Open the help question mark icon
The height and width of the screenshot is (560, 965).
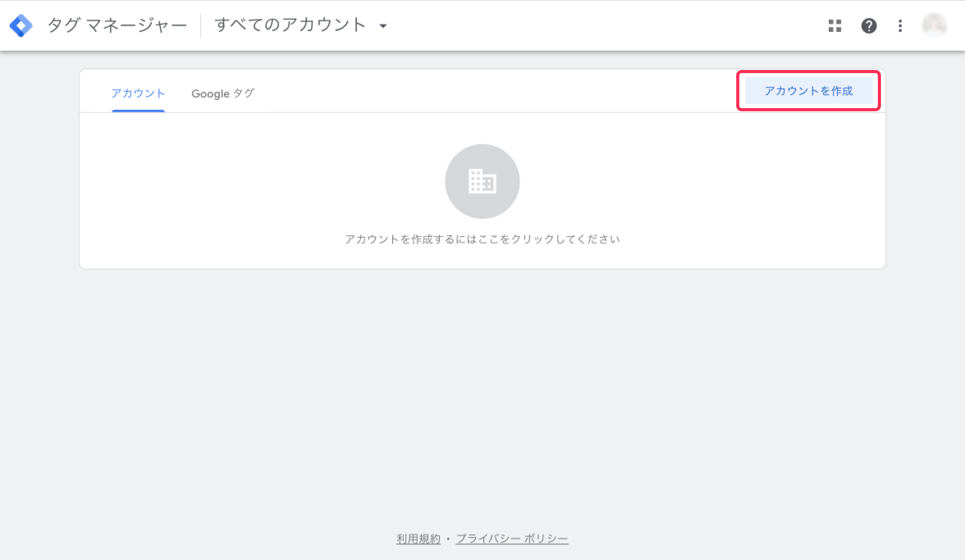coord(868,26)
